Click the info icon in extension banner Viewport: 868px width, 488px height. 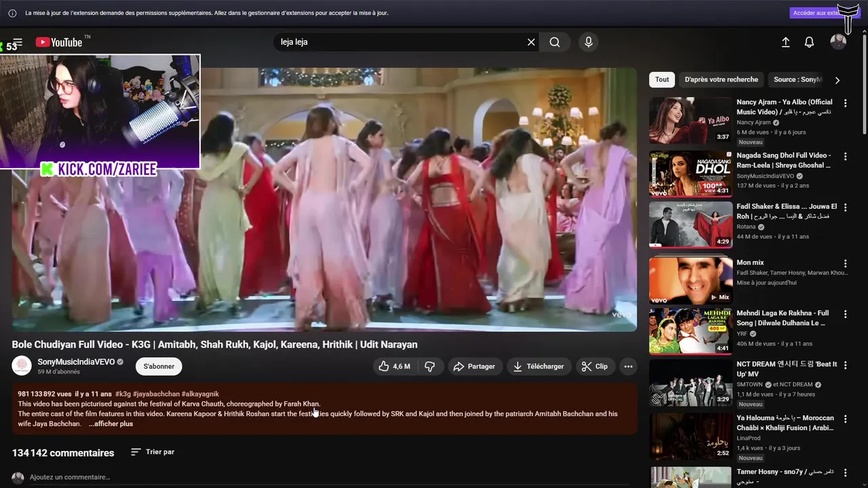[x=12, y=13]
